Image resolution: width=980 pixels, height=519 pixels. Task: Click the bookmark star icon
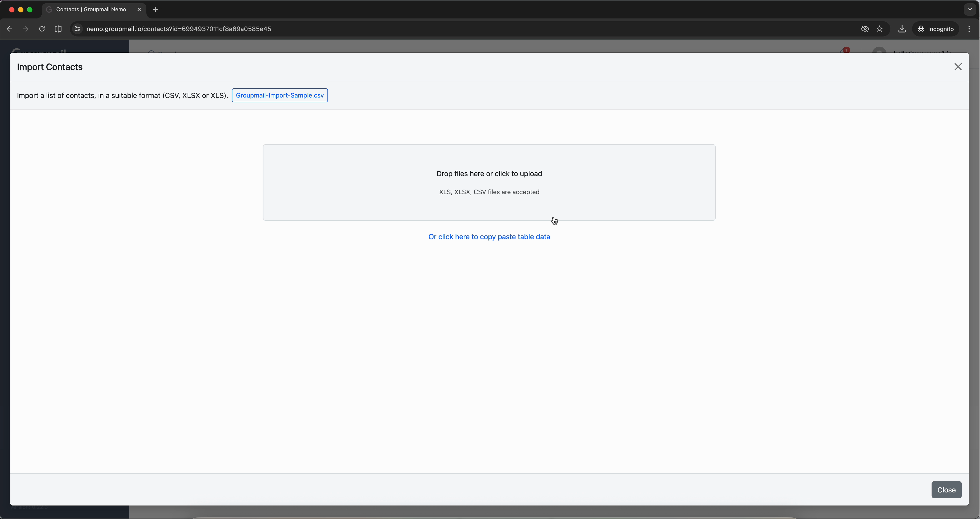[x=880, y=29]
